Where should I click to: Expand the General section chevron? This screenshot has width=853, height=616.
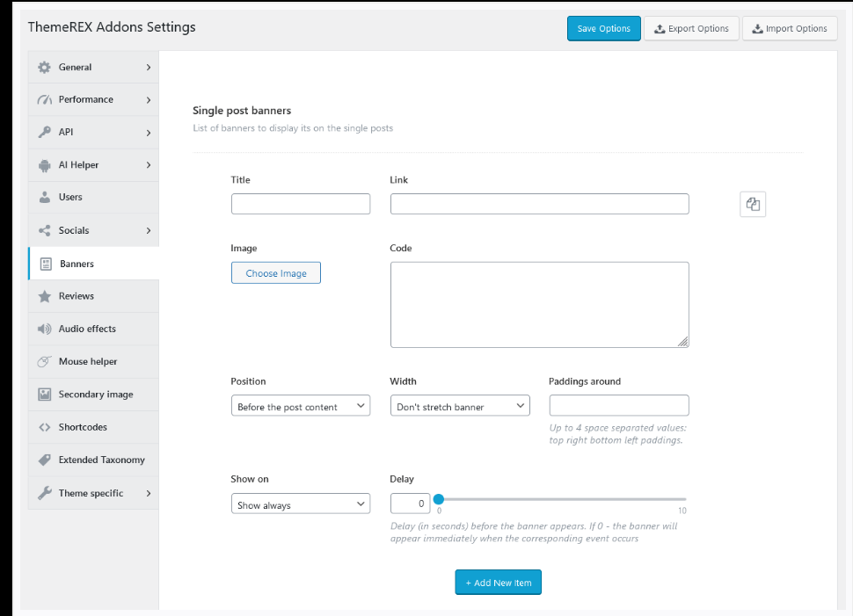[149, 68]
